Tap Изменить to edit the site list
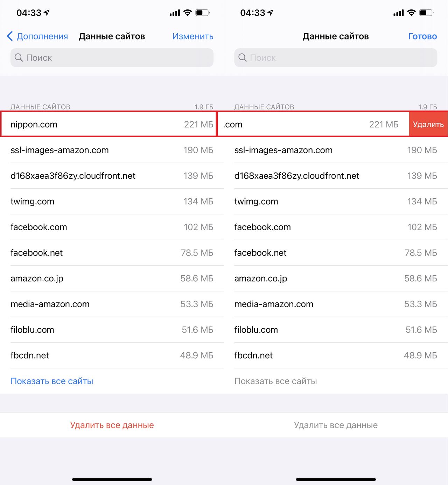 tap(192, 36)
